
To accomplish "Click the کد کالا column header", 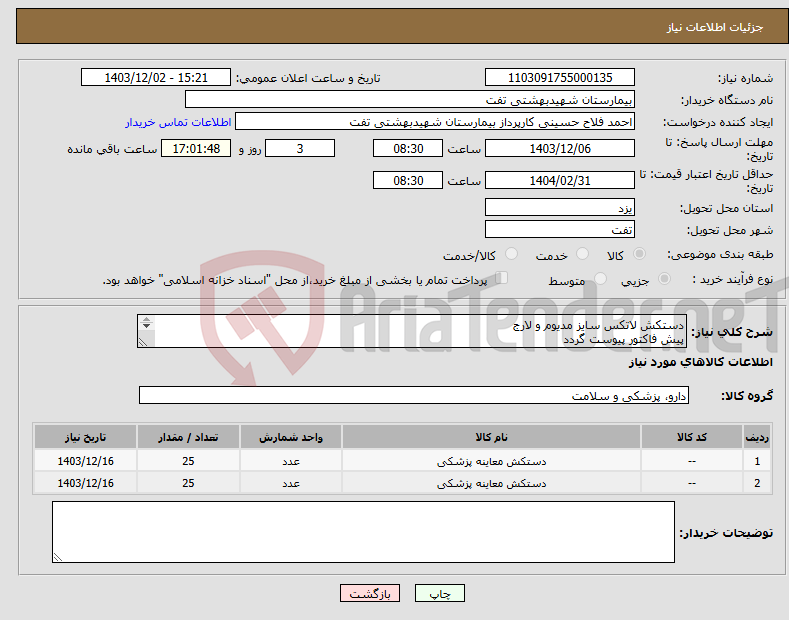I will [x=692, y=437].
